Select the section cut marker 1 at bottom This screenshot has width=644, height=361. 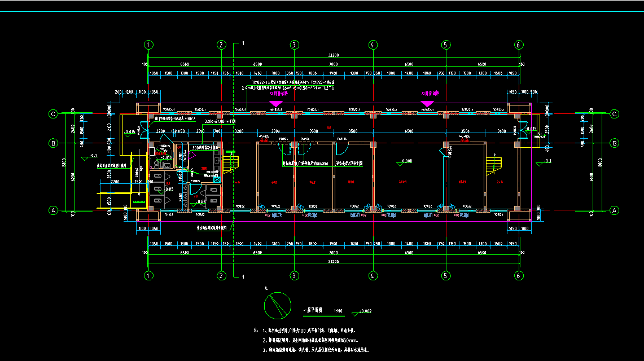pos(243,277)
